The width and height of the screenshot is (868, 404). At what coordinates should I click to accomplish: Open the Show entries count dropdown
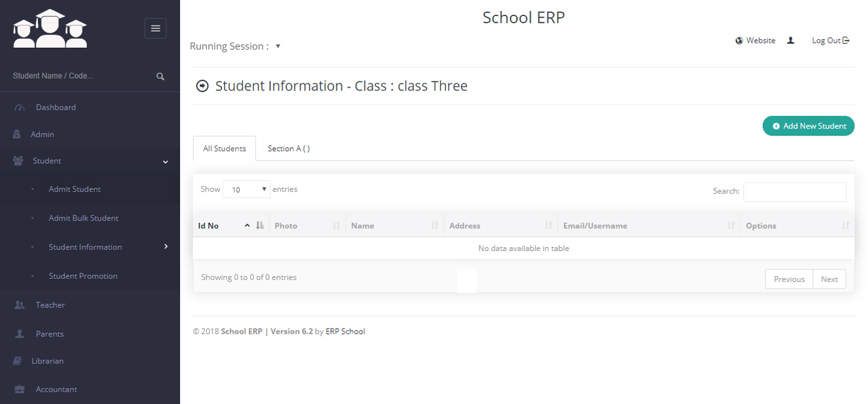tap(246, 190)
